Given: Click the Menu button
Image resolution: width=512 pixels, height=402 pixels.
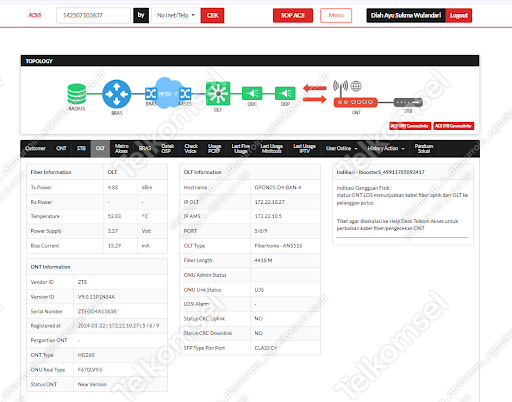Looking at the screenshot, I should point(336,15).
